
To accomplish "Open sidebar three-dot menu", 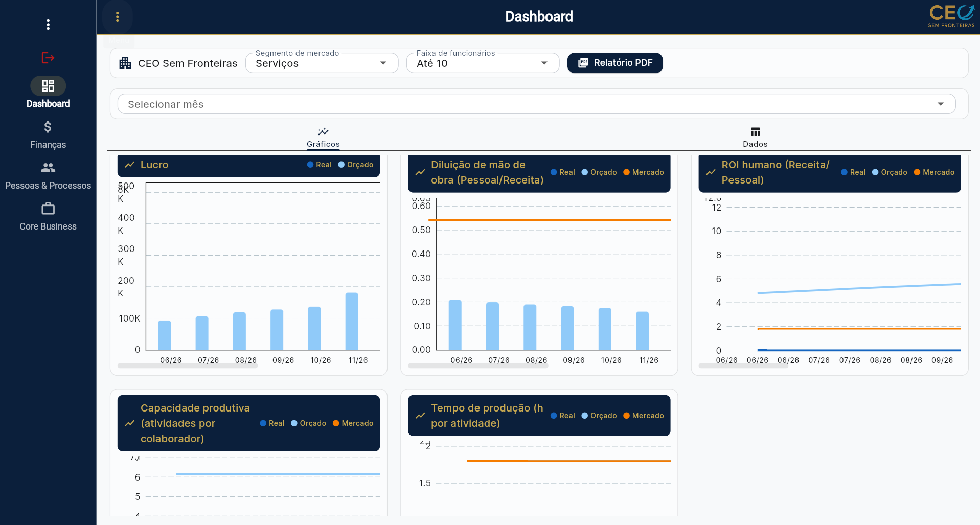I will (48, 25).
